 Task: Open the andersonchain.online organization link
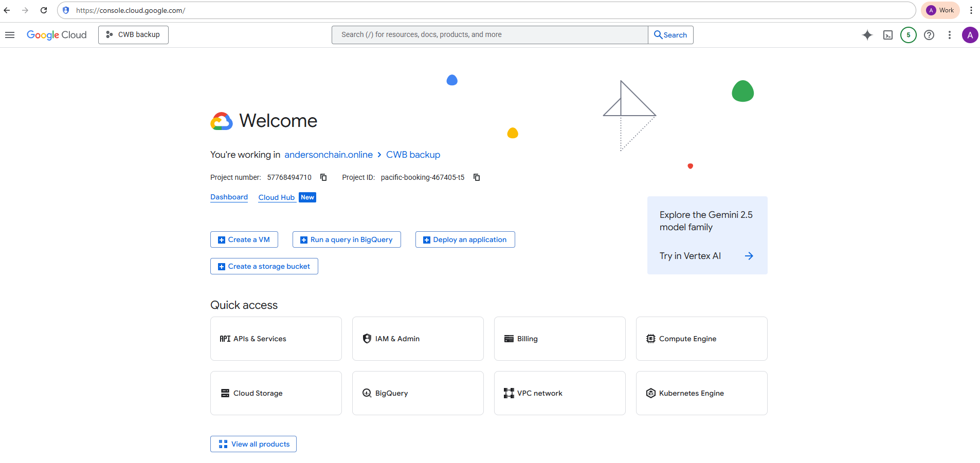coord(329,155)
